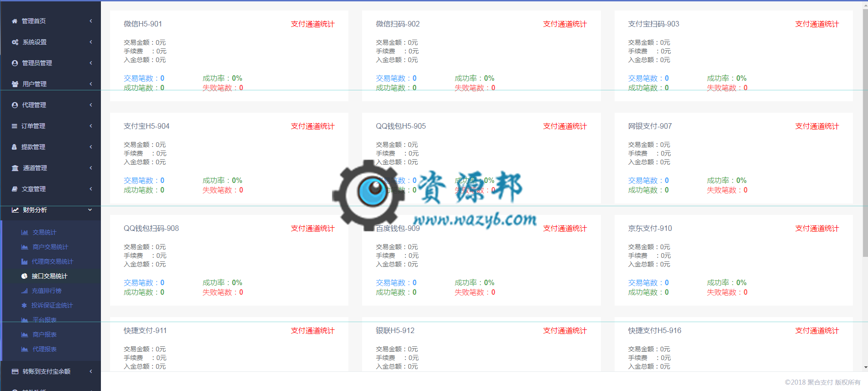Open 支付通道统计 for 银联H5-912
Image resolution: width=868 pixels, height=391 pixels.
565,331
